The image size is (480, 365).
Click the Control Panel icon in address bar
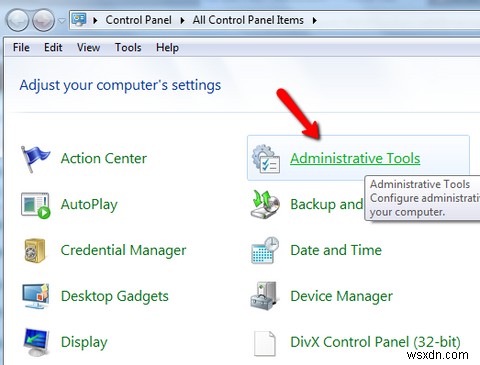[x=79, y=20]
